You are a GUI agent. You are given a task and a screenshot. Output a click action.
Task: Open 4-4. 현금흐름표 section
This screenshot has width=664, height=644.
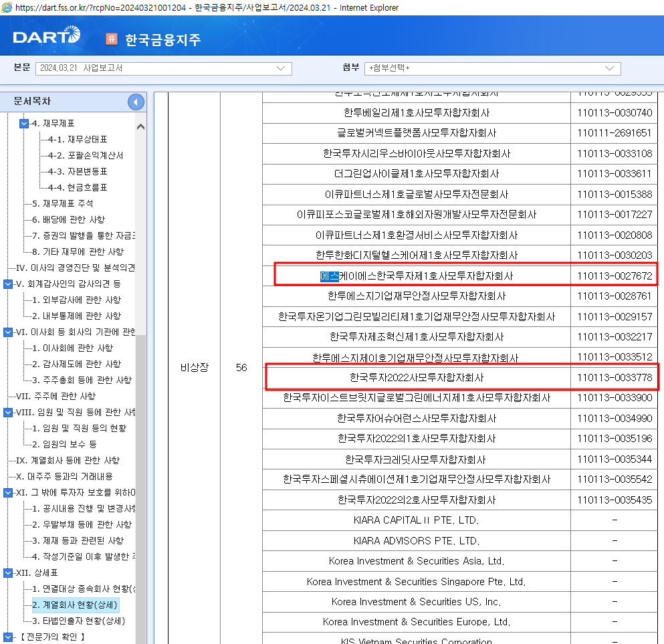coord(78,187)
